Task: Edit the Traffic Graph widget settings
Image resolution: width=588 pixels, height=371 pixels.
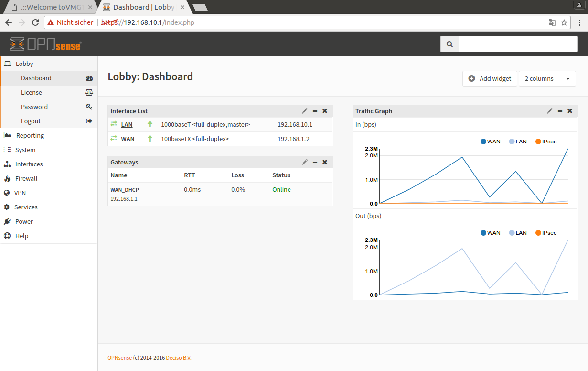Action: [550, 111]
